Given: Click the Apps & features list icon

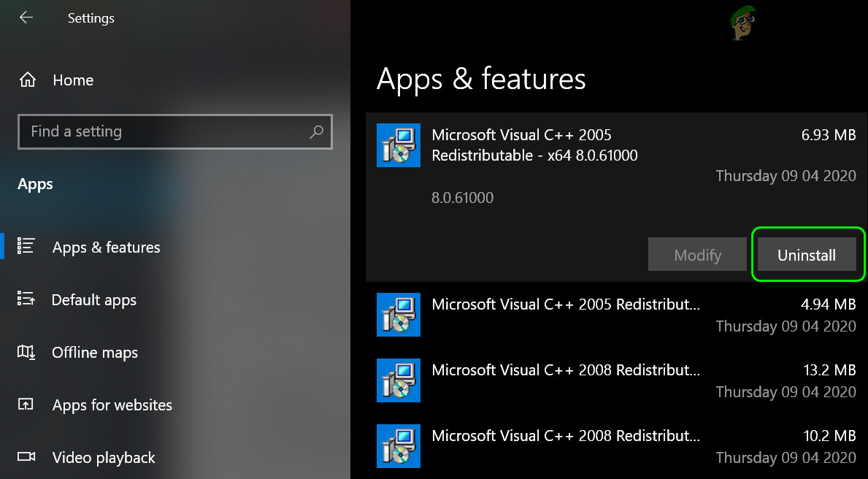Looking at the screenshot, I should point(26,246).
